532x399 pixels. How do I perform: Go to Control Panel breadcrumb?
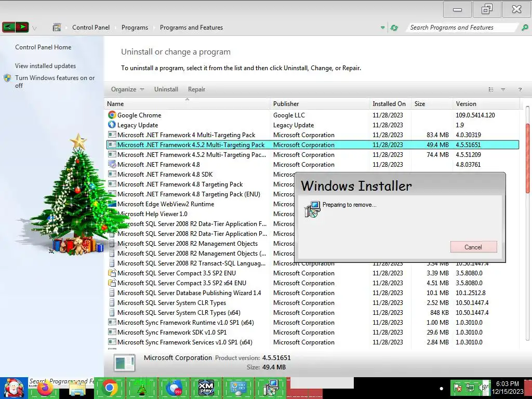[91, 28]
